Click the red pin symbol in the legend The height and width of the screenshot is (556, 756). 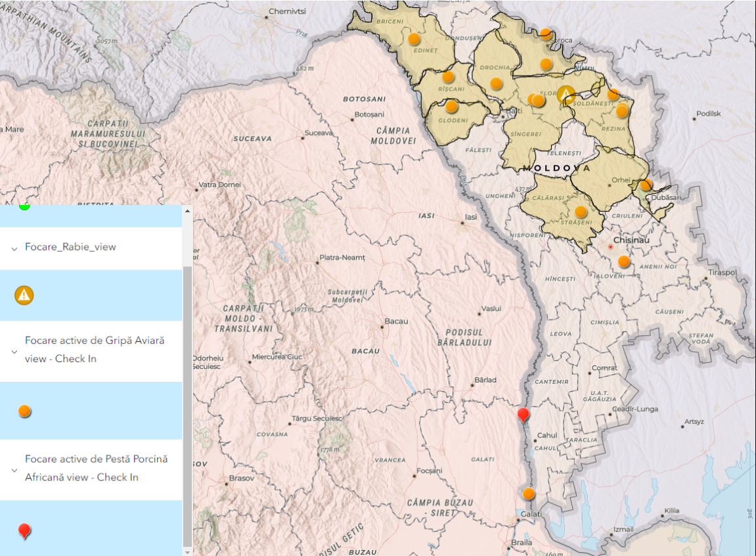24,531
